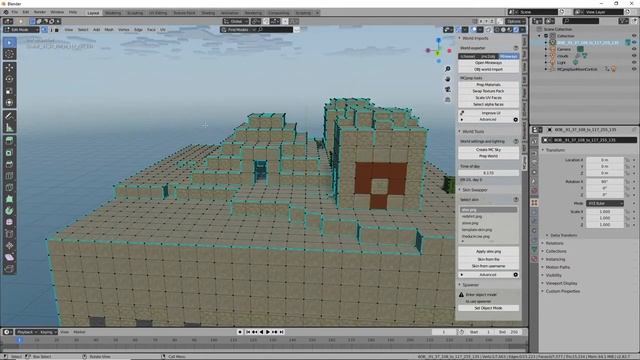Open the Global transform orientation dropdown
Viewport: 640px width, 360px height.
tap(236, 21)
